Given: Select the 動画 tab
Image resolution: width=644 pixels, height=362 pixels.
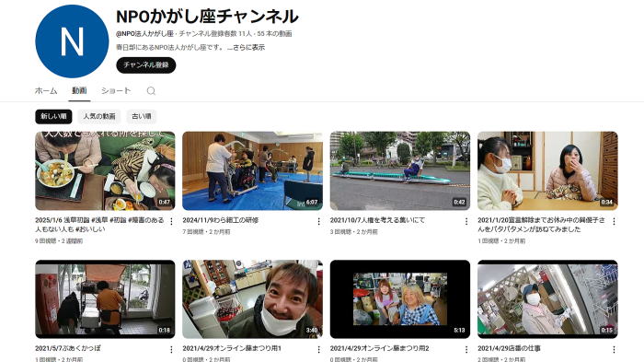Looking at the screenshot, I should coord(79,91).
